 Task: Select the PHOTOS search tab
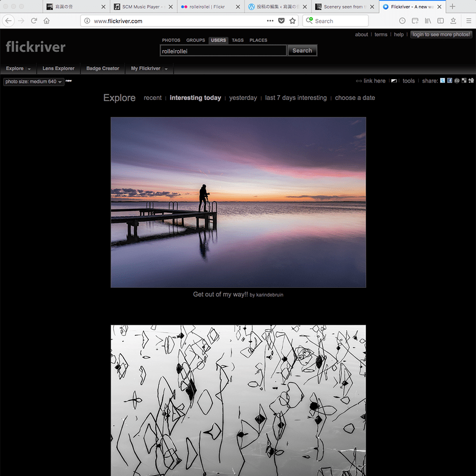(171, 40)
